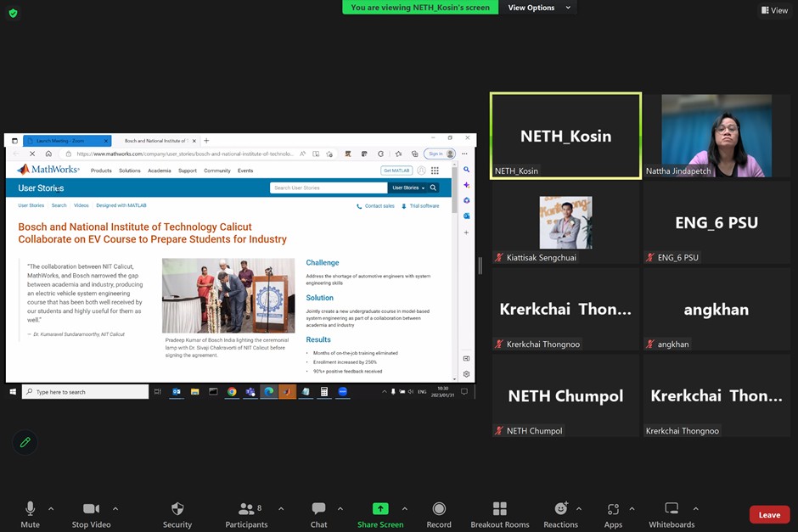Open the Community menu on MathWorks
Screen dimensions: 798x532
coord(217,171)
